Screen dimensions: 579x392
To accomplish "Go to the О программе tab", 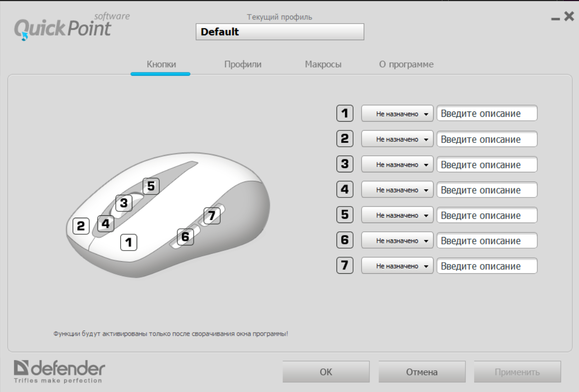I will (406, 64).
